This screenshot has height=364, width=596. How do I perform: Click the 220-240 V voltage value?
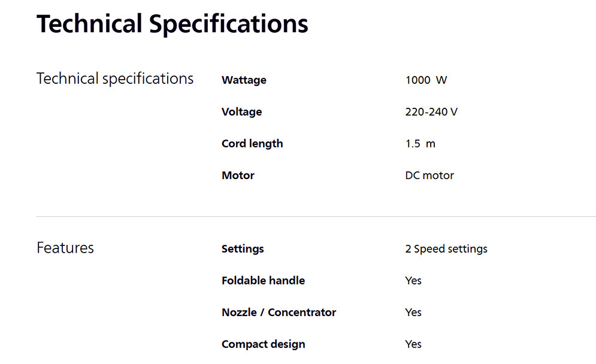[431, 112]
